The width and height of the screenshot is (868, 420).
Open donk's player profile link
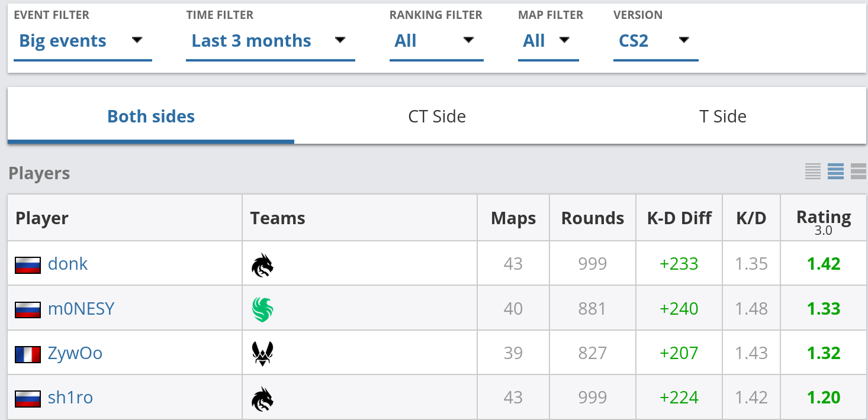click(x=67, y=264)
